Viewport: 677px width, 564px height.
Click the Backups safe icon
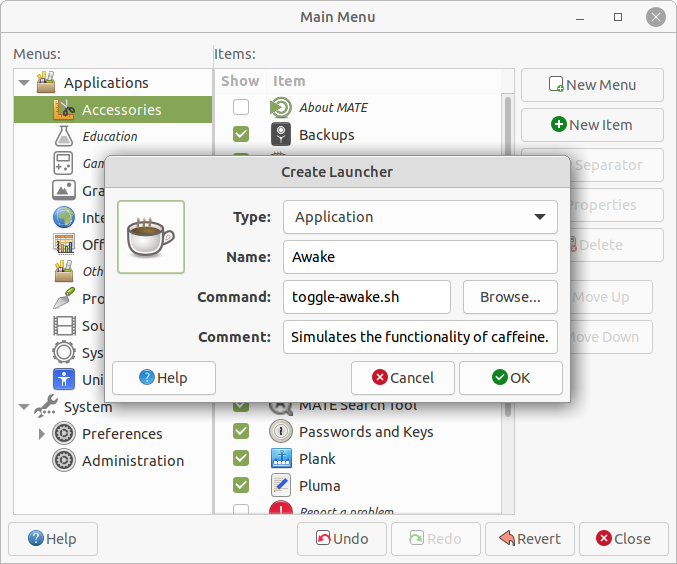point(281,134)
